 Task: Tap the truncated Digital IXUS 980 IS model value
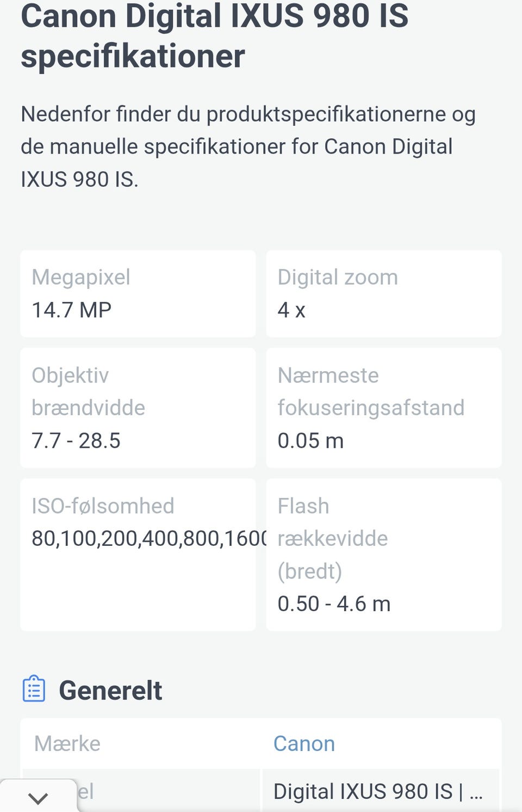pyautogui.click(x=377, y=791)
